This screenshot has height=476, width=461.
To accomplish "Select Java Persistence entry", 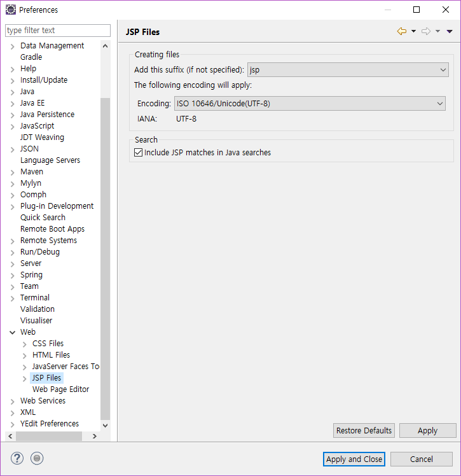I will tap(47, 115).
